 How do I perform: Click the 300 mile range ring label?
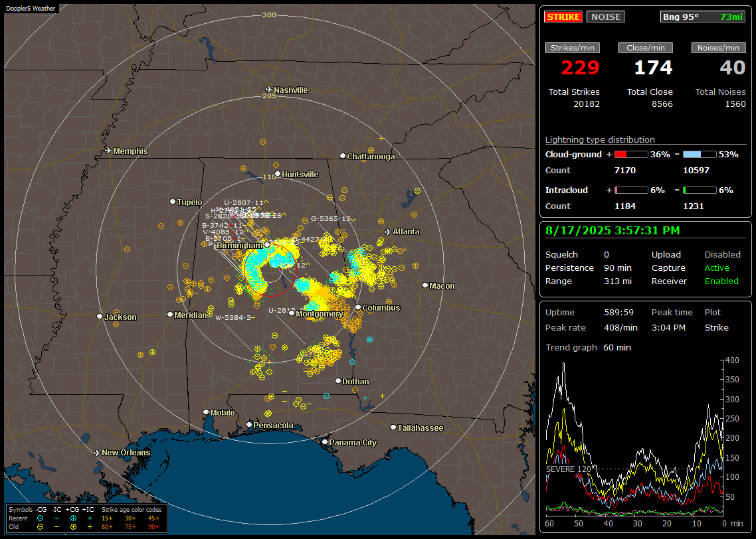pos(269,15)
